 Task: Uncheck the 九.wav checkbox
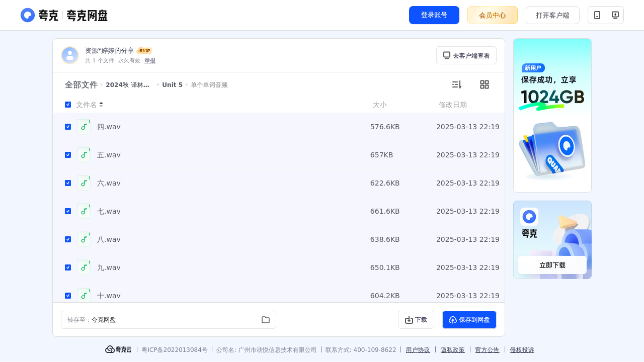pyautogui.click(x=68, y=267)
